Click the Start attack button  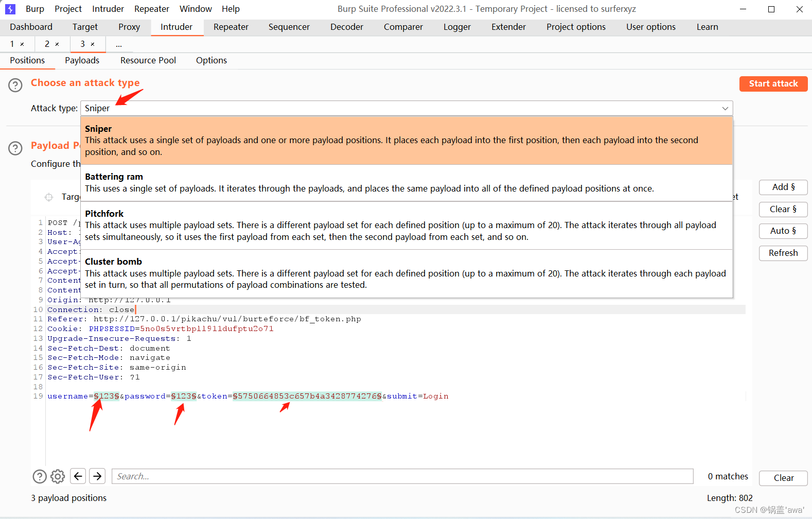pos(773,83)
